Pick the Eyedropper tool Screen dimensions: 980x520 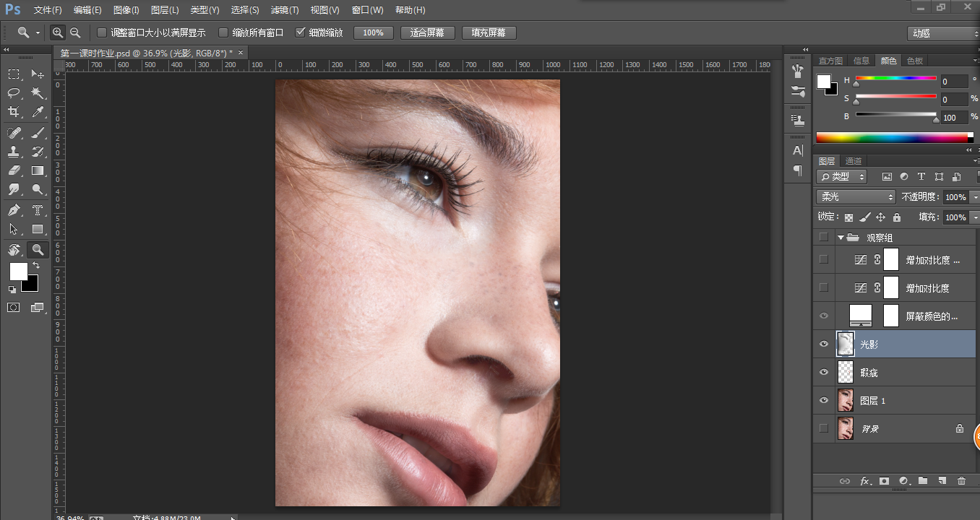click(38, 112)
